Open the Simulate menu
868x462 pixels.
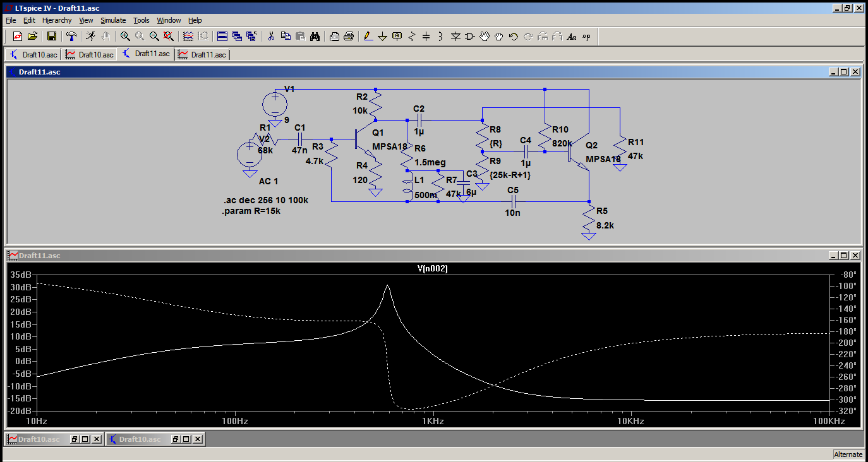point(112,20)
